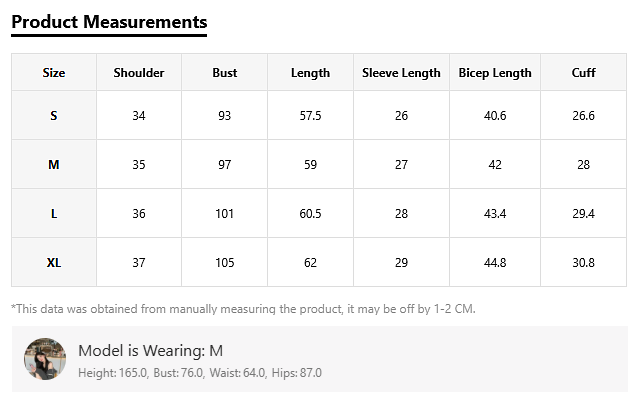Select the S size row label
Screen dimensions: 632x404
[54, 116]
